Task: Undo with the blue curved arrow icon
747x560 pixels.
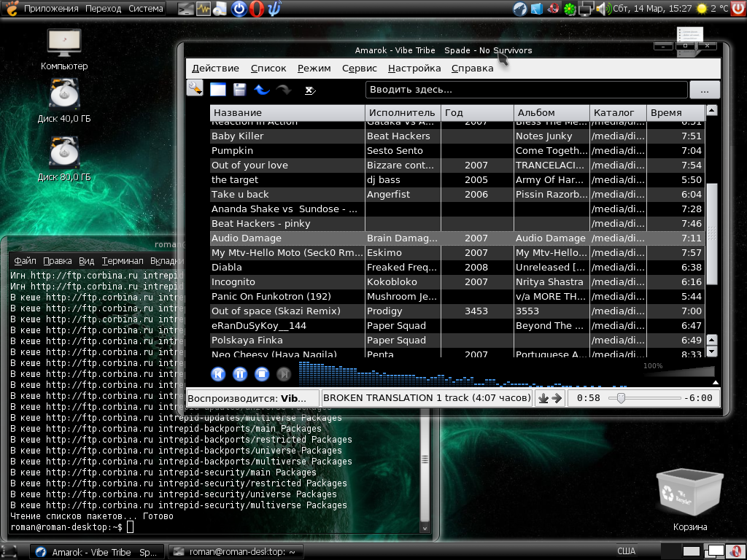Action: [x=262, y=89]
